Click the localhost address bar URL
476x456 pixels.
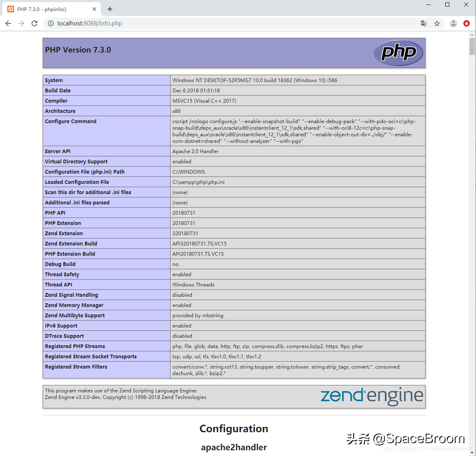click(x=90, y=23)
